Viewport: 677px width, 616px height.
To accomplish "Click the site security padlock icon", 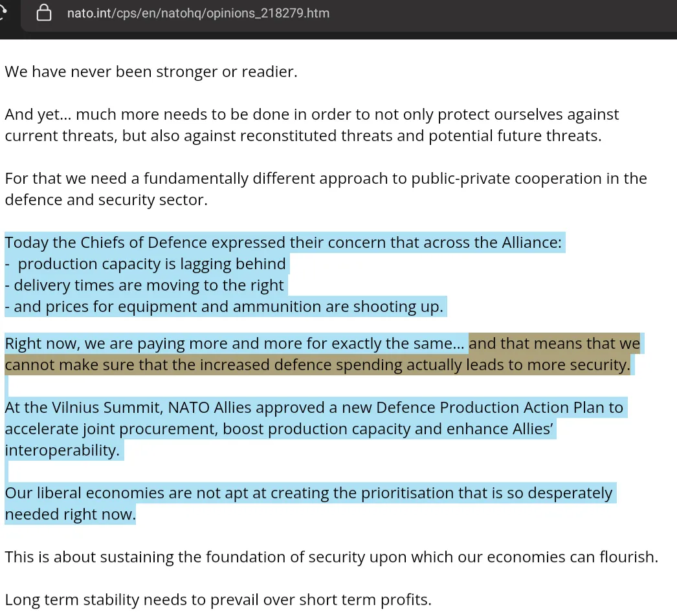I will click(x=44, y=13).
